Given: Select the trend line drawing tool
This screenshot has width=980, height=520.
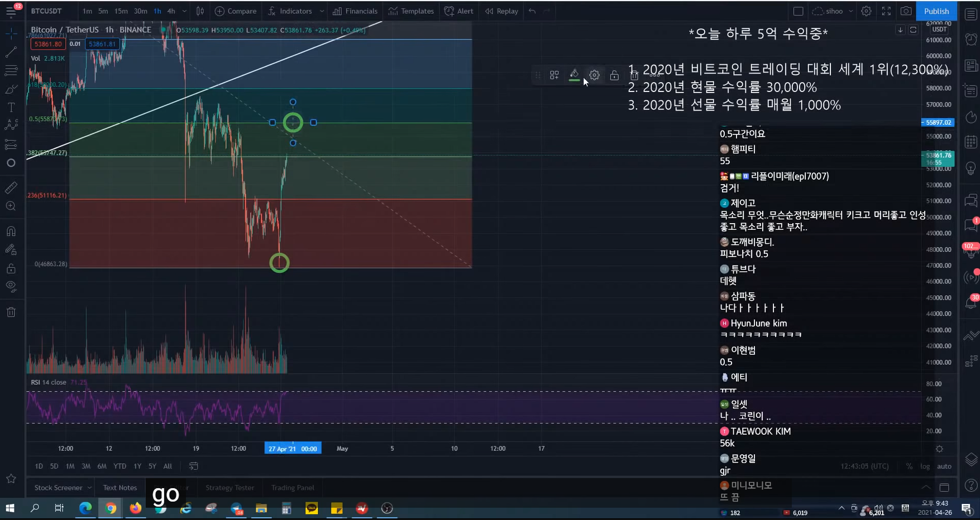Looking at the screenshot, I should click(x=11, y=52).
